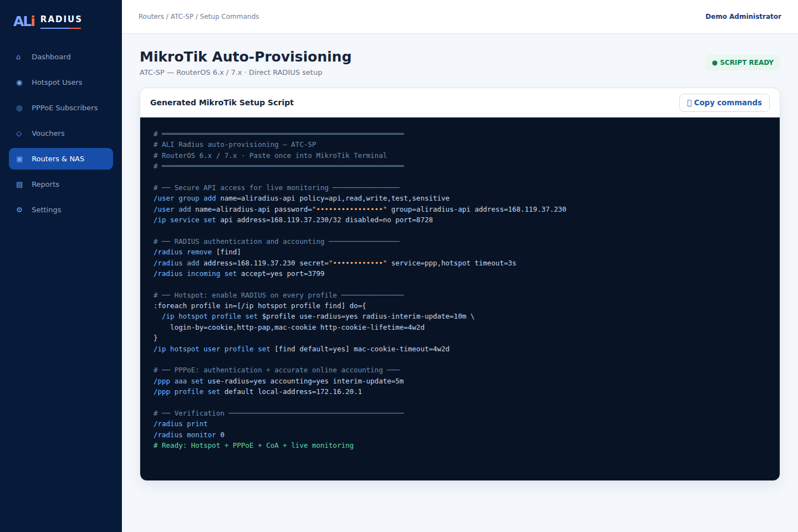
Task: Click the '/ppp aaa set use-radius=yes' line
Action: [x=279, y=381]
